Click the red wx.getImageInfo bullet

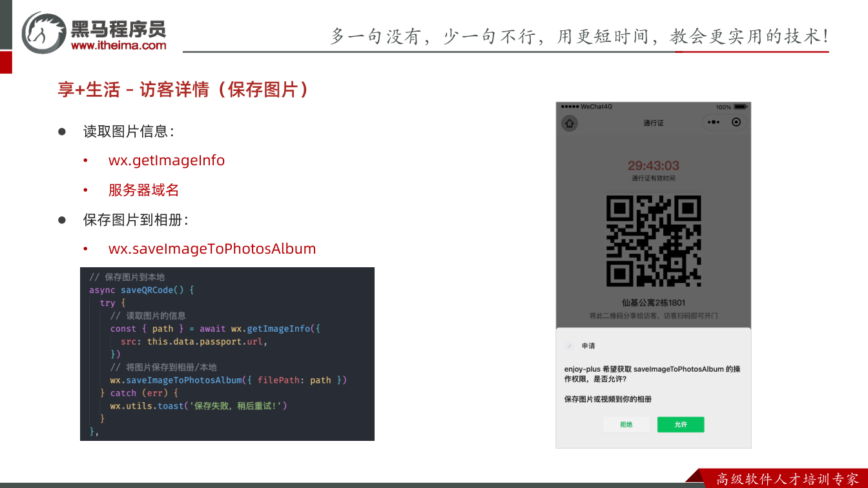point(167,160)
